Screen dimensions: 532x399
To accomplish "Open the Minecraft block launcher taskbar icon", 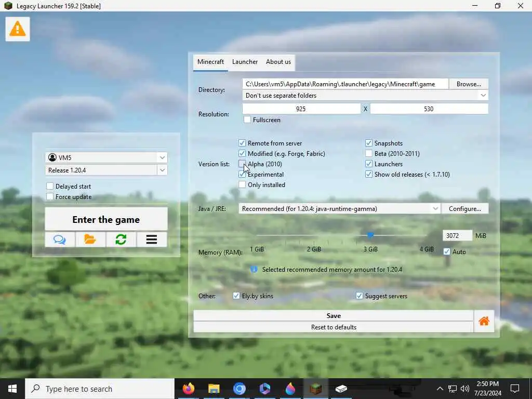I will pos(315,389).
